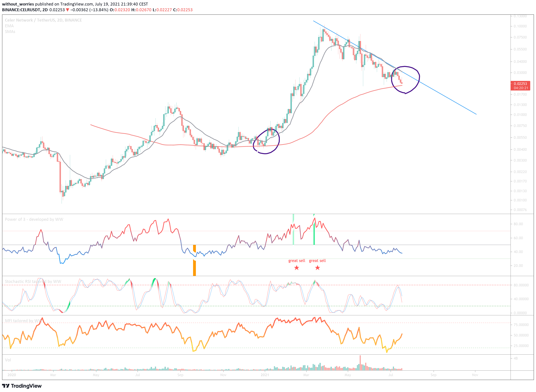
Task: Click the MFI tailored by WW title
Action: 23,321
